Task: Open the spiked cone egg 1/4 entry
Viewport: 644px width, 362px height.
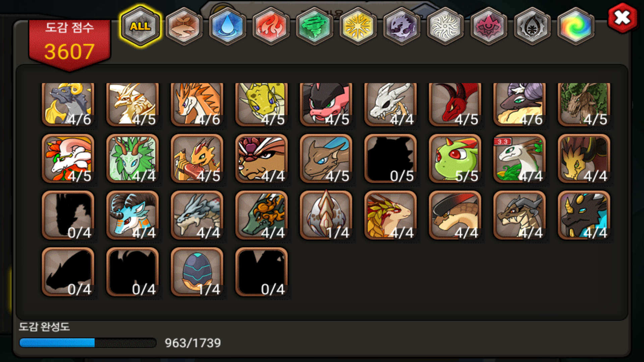Action: pos(326,215)
